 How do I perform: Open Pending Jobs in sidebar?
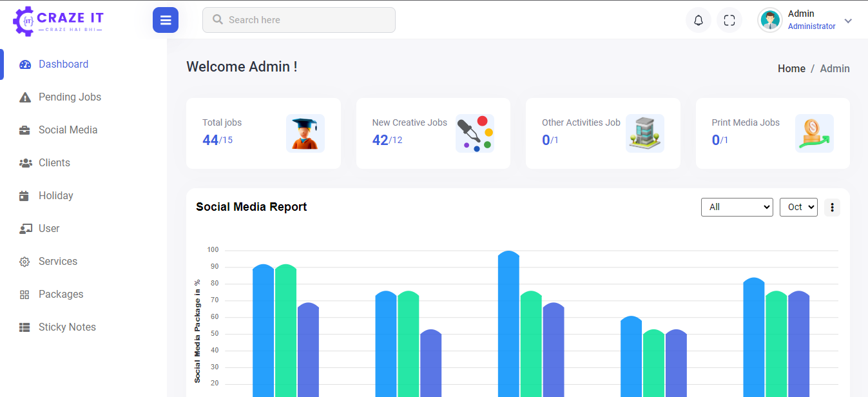70,97
